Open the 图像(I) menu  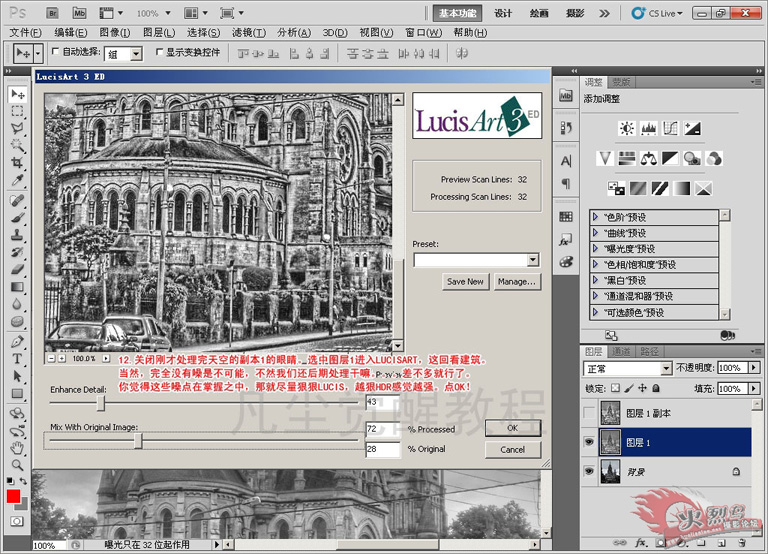point(115,33)
